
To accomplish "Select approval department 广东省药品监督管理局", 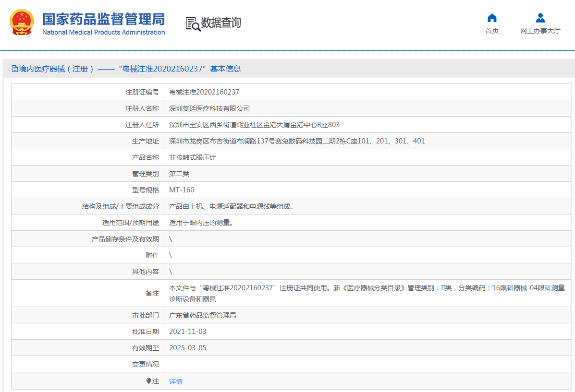I will pyautogui.click(x=202, y=315).
